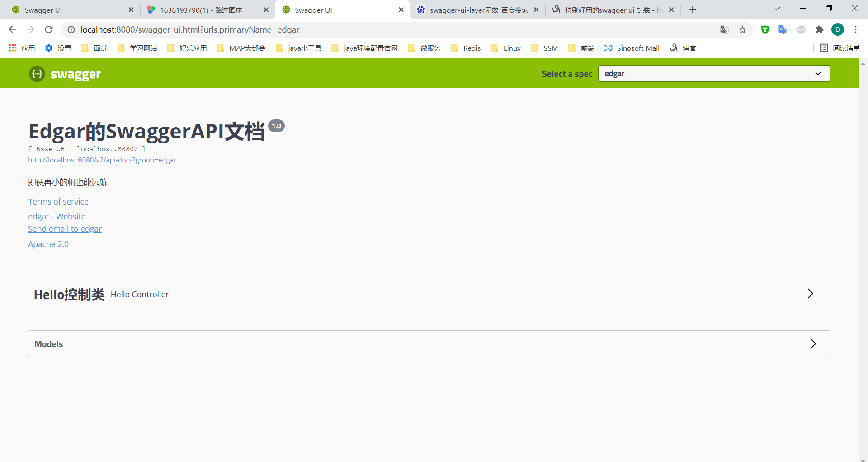Reload the page with refresh icon

(49, 29)
